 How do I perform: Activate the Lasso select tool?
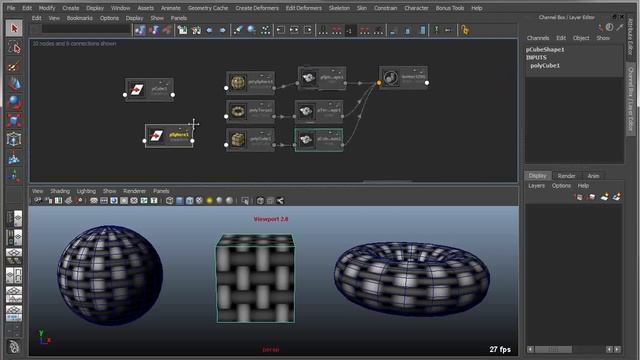[x=14, y=48]
